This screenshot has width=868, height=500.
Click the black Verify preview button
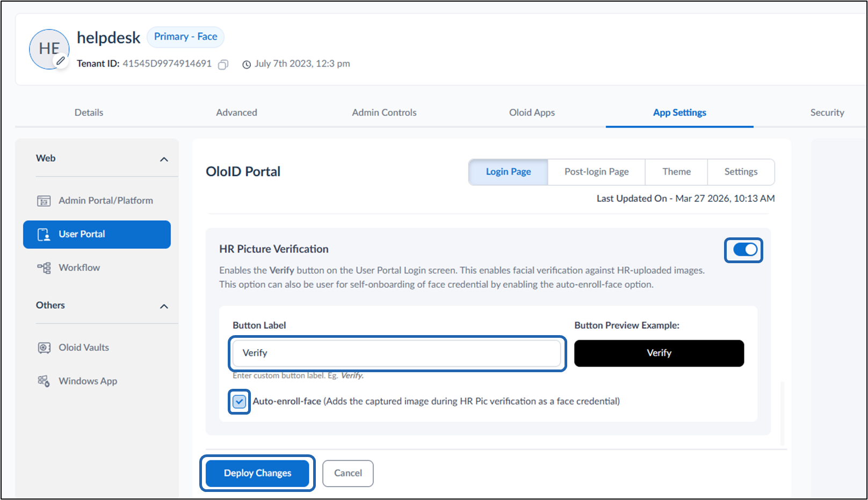[659, 353]
